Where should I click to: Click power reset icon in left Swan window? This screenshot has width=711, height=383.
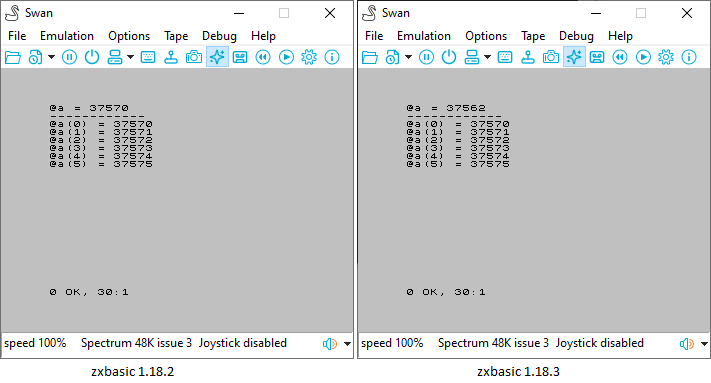click(x=92, y=57)
